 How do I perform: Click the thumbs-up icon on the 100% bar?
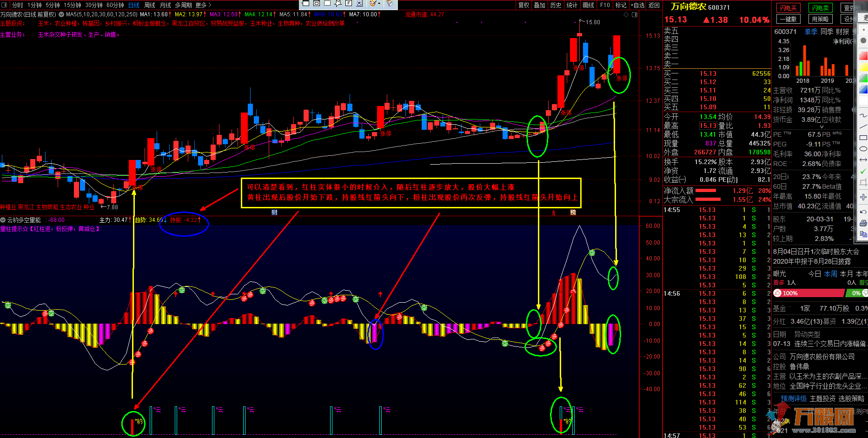click(x=777, y=293)
